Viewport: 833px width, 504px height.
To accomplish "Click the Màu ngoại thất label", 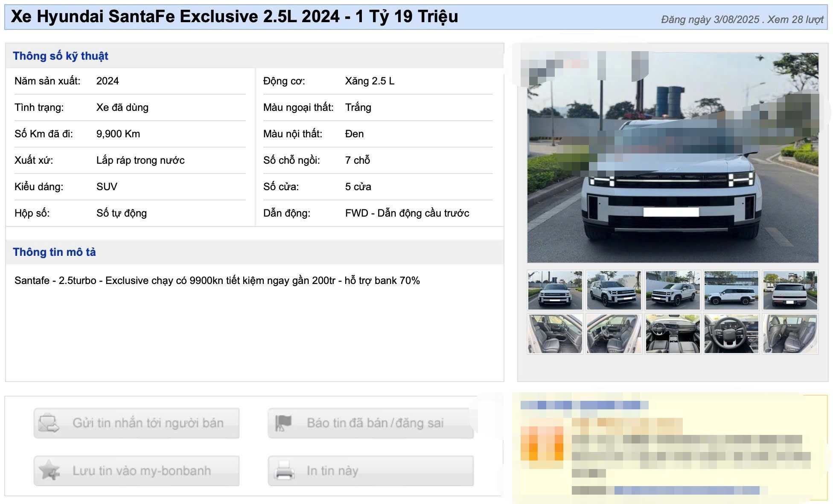I will point(298,107).
